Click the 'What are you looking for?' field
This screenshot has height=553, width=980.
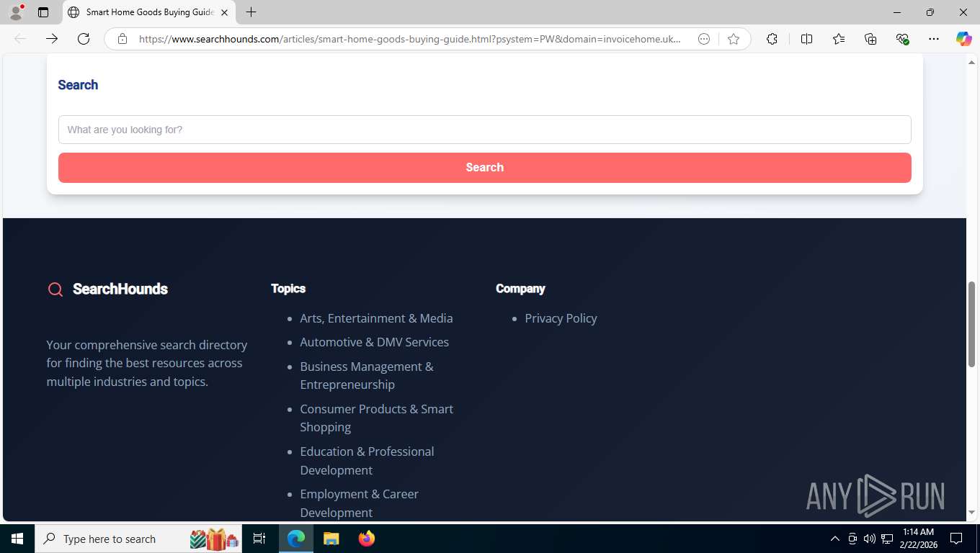click(x=484, y=130)
